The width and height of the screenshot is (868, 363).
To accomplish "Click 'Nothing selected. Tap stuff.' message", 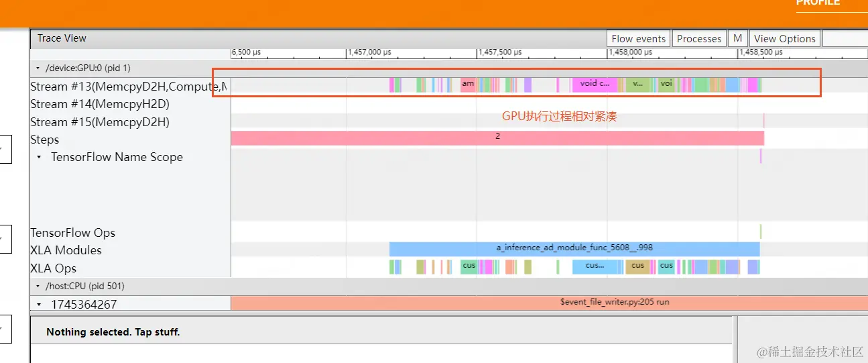I will pyautogui.click(x=113, y=332).
